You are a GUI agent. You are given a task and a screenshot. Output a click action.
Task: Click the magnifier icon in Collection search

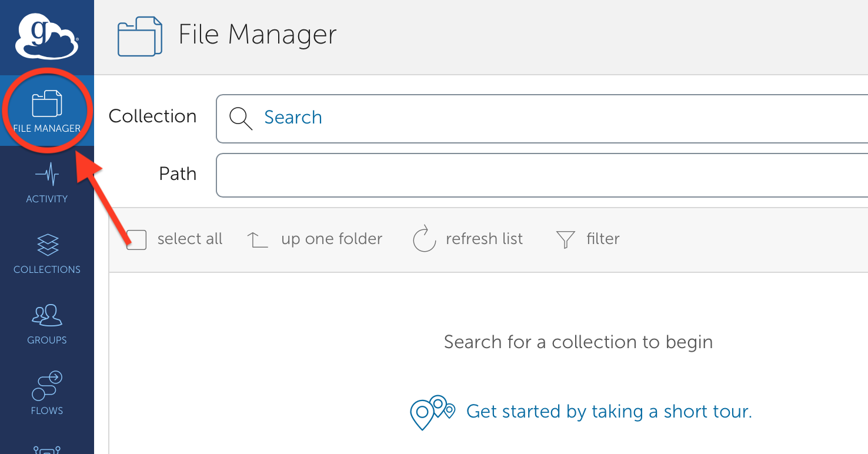coord(241,118)
